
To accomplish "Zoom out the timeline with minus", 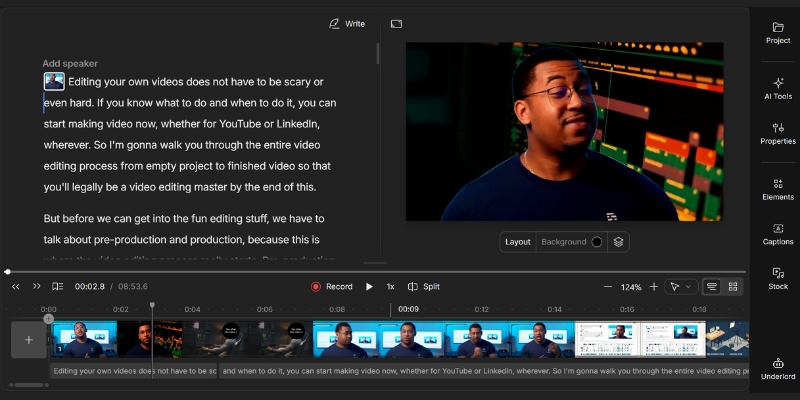I will tap(608, 287).
